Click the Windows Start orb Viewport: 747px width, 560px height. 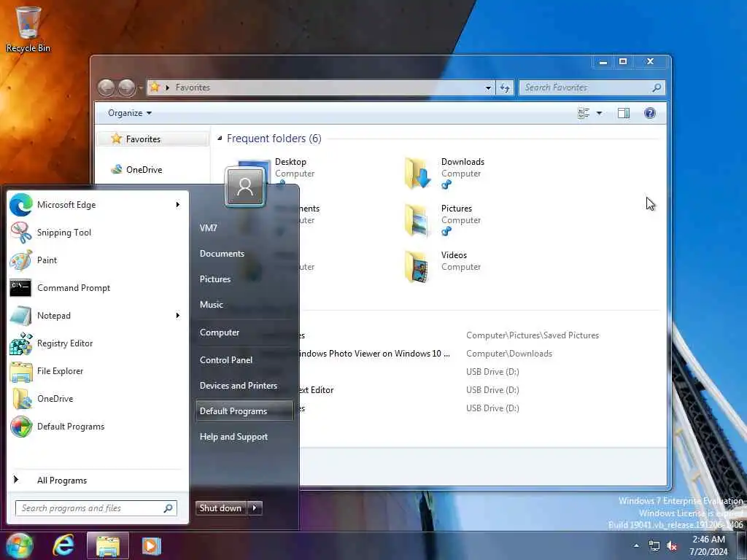coord(18,545)
